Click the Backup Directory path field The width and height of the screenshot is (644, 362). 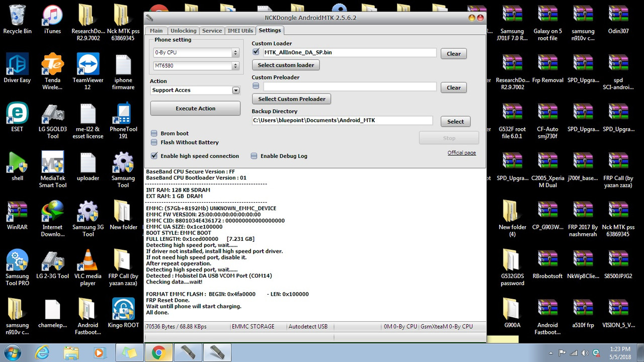pyautogui.click(x=342, y=120)
